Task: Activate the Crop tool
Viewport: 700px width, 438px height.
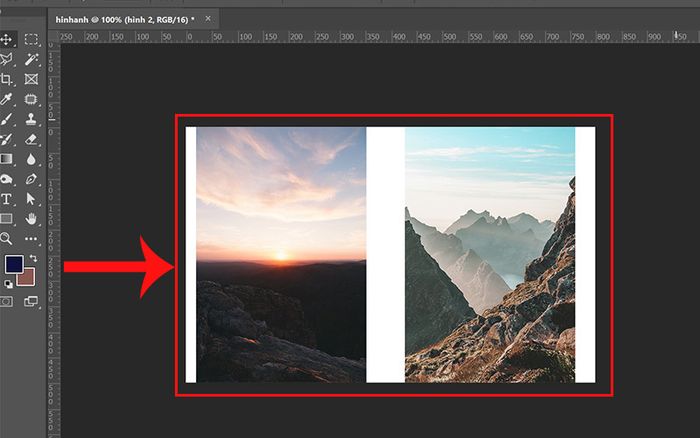Action: pos(8,80)
